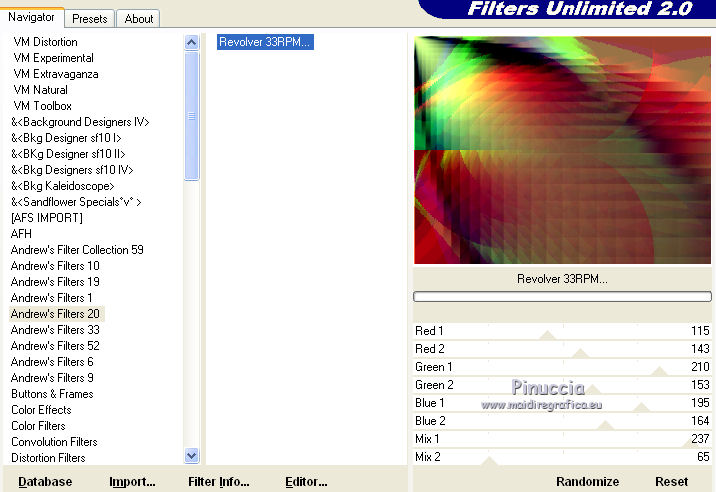
Task: Select AFH category
Action: click(21, 234)
